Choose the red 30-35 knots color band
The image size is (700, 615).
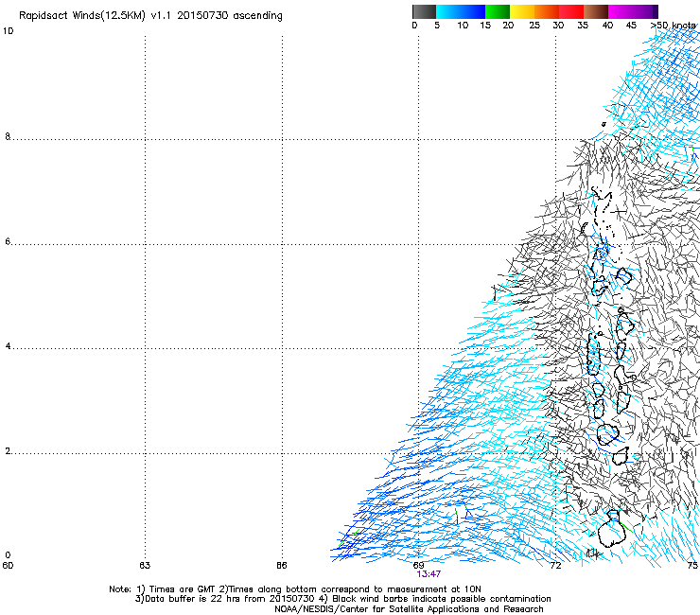[x=571, y=11]
